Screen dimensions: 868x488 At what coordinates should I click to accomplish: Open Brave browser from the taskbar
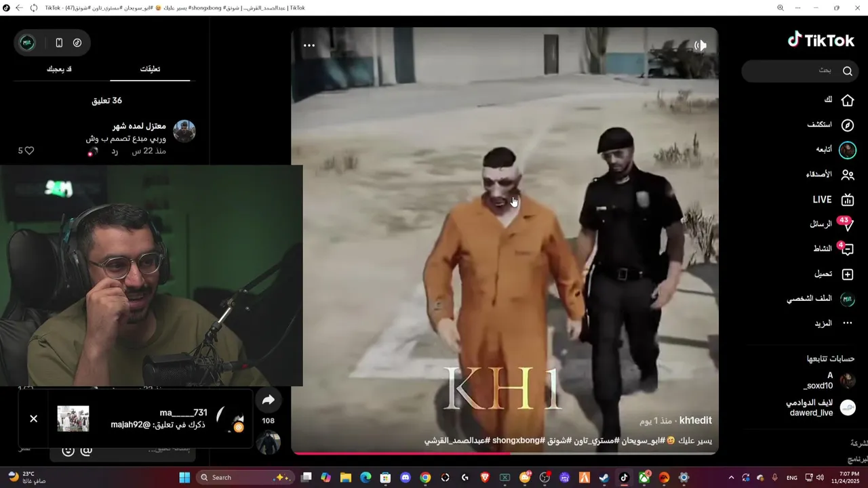click(485, 478)
